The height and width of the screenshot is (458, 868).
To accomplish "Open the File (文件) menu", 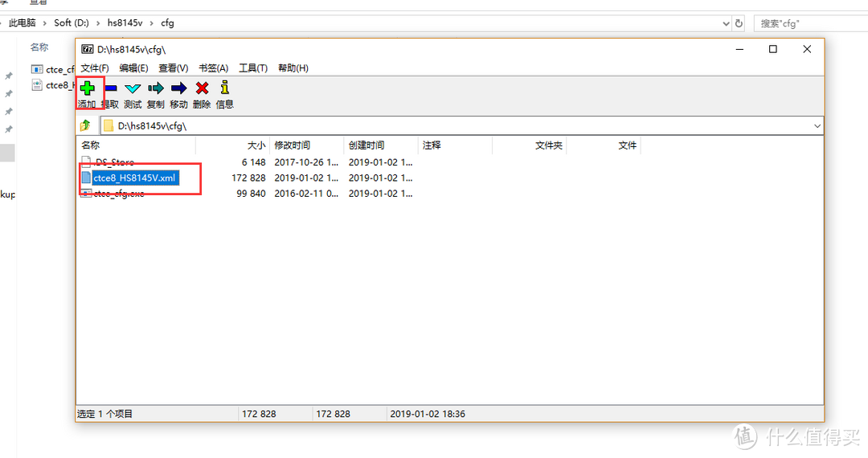I will (x=95, y=68).
